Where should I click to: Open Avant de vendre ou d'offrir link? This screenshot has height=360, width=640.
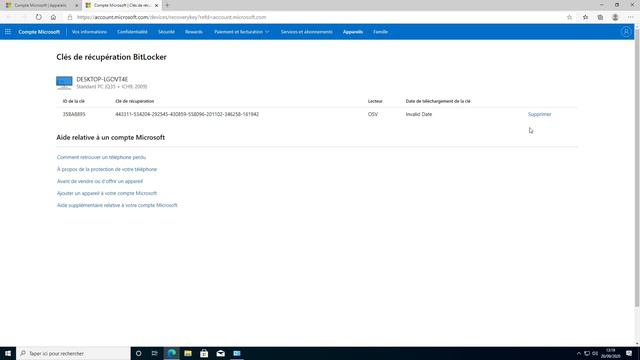[x=100, y=181]
